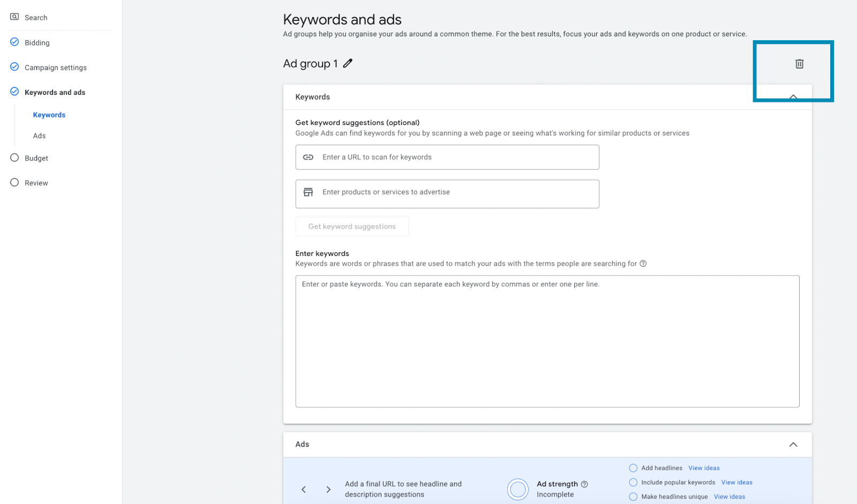Click the help icon beside keywords description
857x504 pixels.
point(643,264)
